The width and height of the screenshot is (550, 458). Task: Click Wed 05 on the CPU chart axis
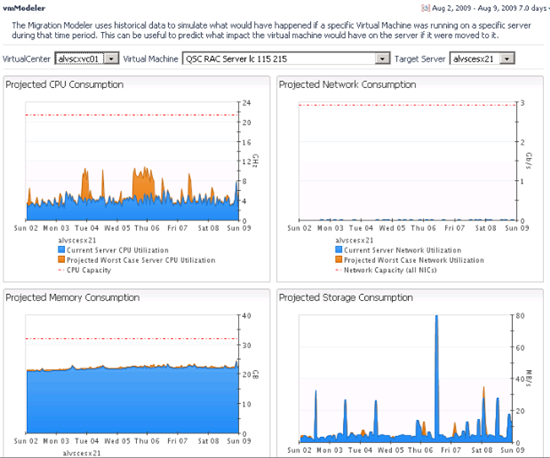[x=117, y=228]
